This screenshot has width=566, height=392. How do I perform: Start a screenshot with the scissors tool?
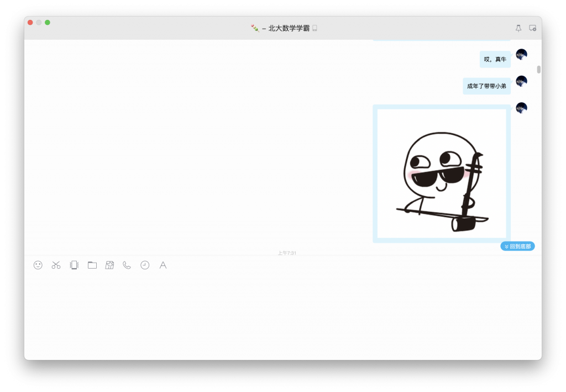point(56,265)
